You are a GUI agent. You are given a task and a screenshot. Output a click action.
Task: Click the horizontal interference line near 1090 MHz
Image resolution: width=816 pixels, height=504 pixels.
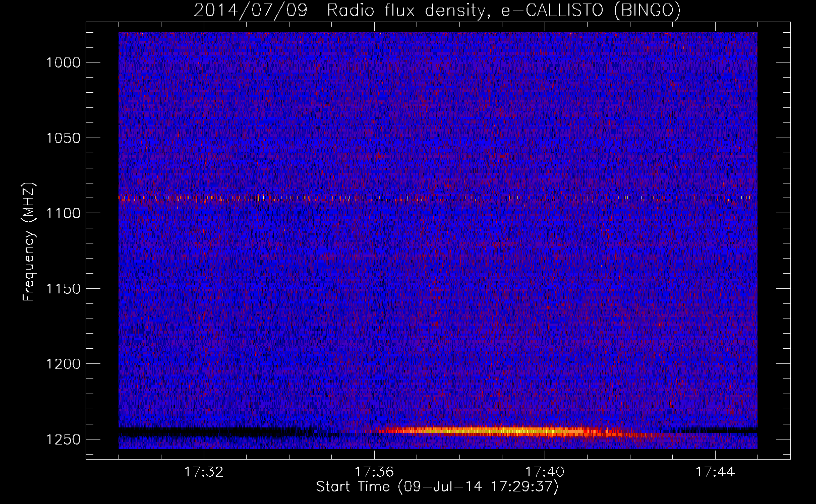pyautogui.click(x=437, y=198)
